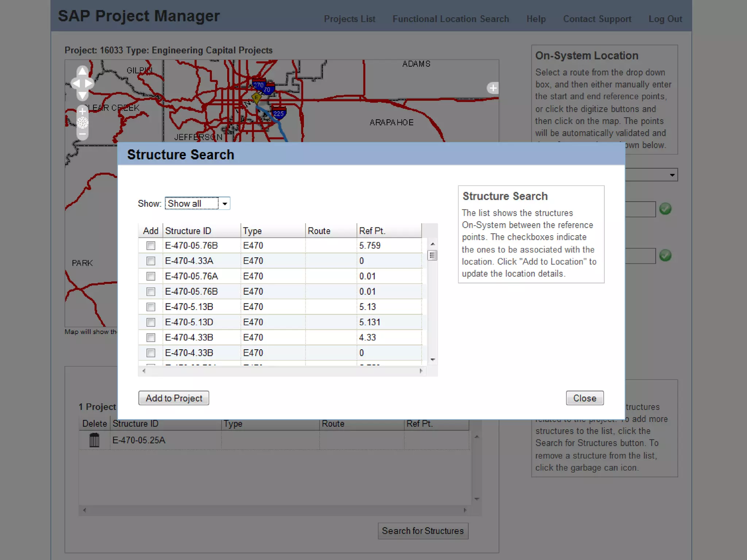Check the box for E-470-05.76B at 0.01
747x560 pixels.
[x=151, y=292]
